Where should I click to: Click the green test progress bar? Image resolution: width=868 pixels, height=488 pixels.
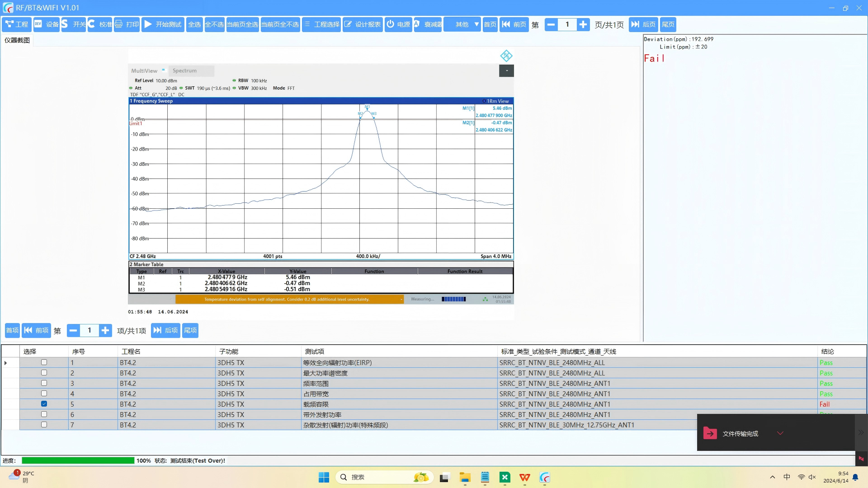[78, 460]
